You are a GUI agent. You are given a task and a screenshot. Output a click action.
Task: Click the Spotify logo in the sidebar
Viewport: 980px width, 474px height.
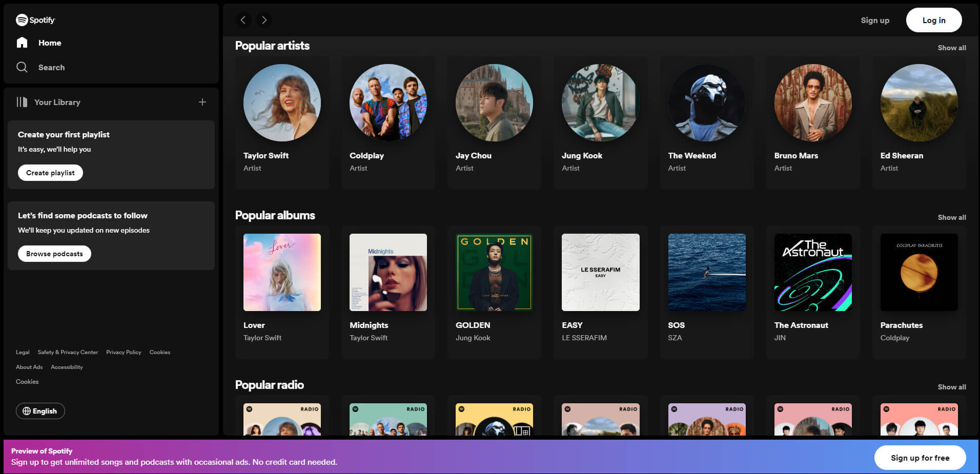tap(35, 20)
